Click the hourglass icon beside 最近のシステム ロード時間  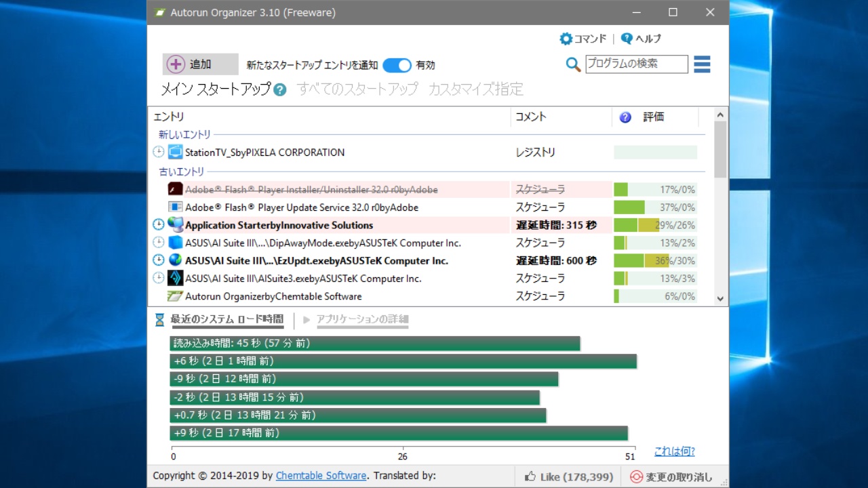point(160,319)
